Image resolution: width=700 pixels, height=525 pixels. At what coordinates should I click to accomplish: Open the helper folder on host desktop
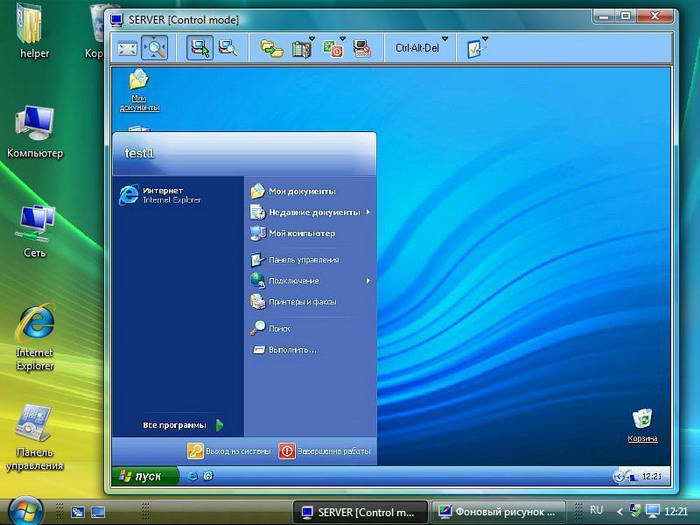tap(34, 32)
